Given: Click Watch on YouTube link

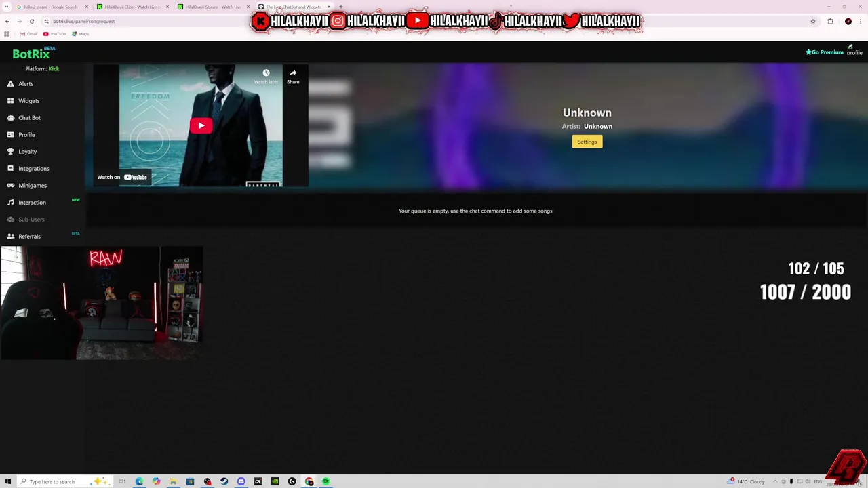Looking at the screenshot, I should click(x=122, y=177).
